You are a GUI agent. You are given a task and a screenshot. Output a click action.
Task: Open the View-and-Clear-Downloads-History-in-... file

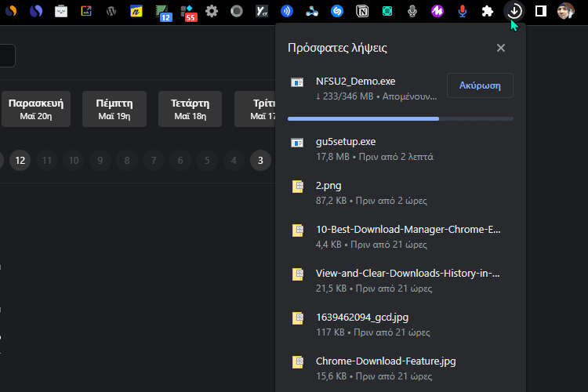[400, 281]
